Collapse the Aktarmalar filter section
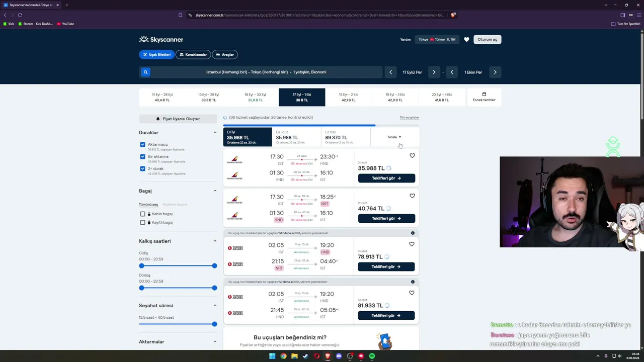This screenshot has width=644, height=362. pos(215,342)
